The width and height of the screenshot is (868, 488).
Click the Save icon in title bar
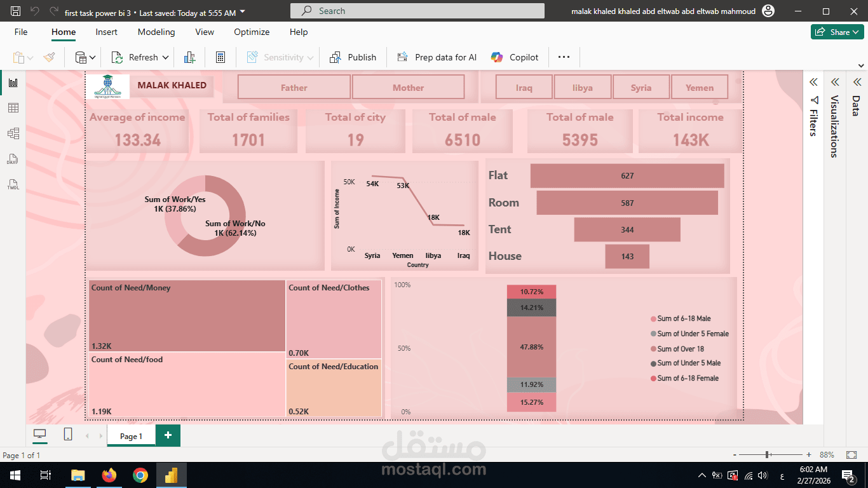coord(16,11)
